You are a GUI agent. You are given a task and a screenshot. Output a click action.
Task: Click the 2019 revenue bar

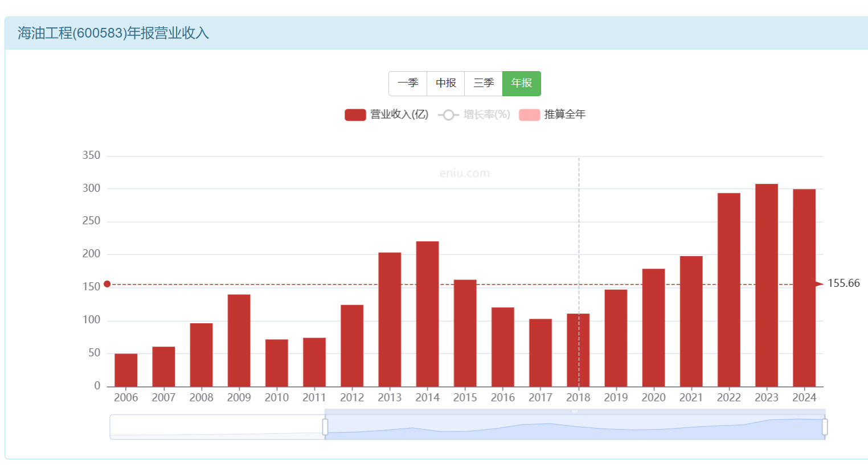616,338
